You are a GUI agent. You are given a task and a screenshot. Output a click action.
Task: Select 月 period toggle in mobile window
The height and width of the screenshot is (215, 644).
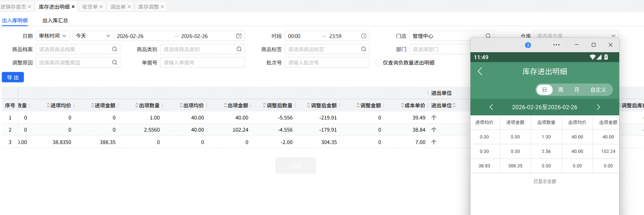point(577,90)
